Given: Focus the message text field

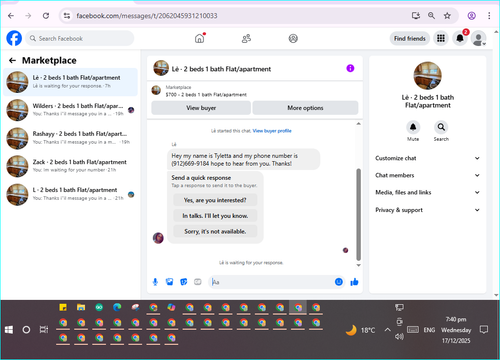Looking at the screenshot, I should click(272, 282).
